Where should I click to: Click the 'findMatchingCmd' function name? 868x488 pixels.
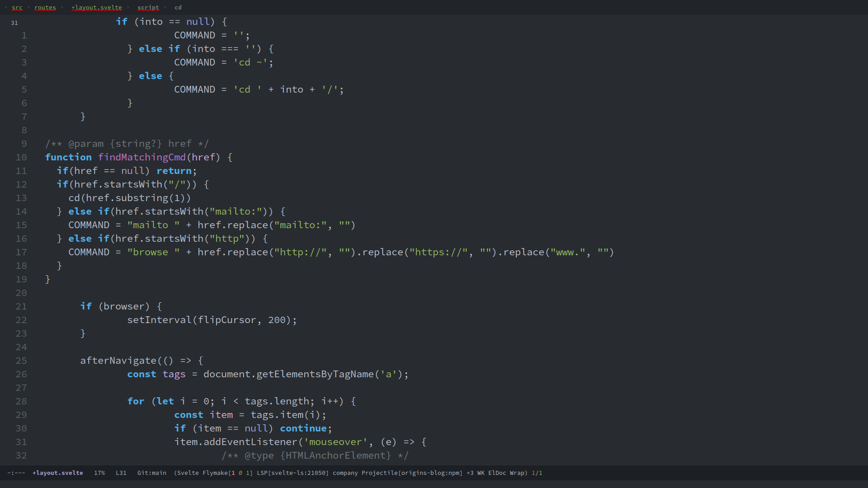click(142, 157)
